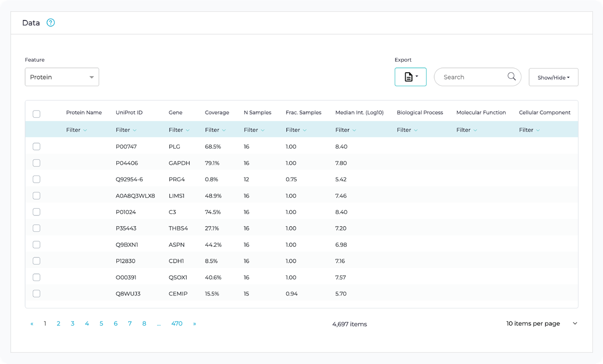Sort by Median Int. (Log10) header
Viewport: 603px width, 364px height.
coord(359,112)
